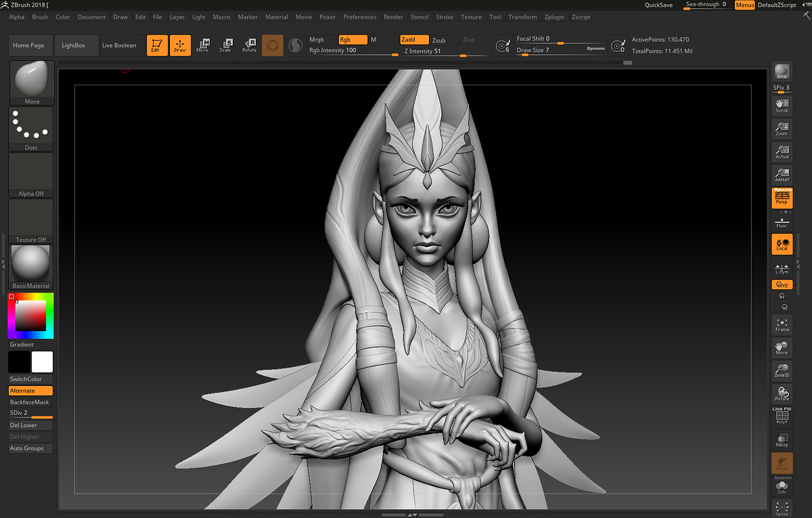Toggle the Floor grid
Viewport: 812px width, 518px height.
click(x=782, y=221)
